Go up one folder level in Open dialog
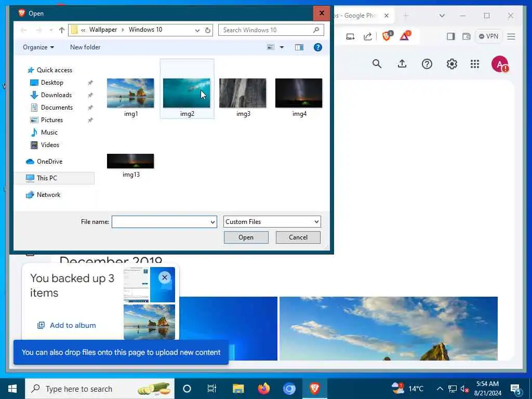 click(62, 30)
